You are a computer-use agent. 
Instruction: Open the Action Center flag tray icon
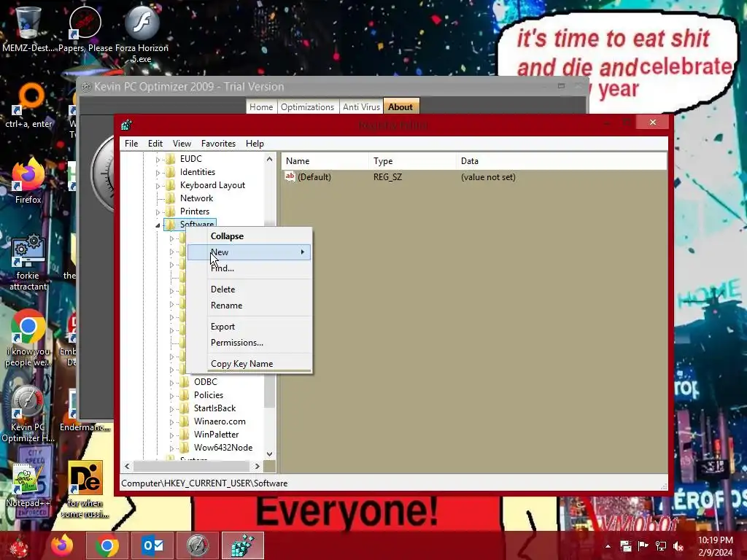tap(643, 546)
